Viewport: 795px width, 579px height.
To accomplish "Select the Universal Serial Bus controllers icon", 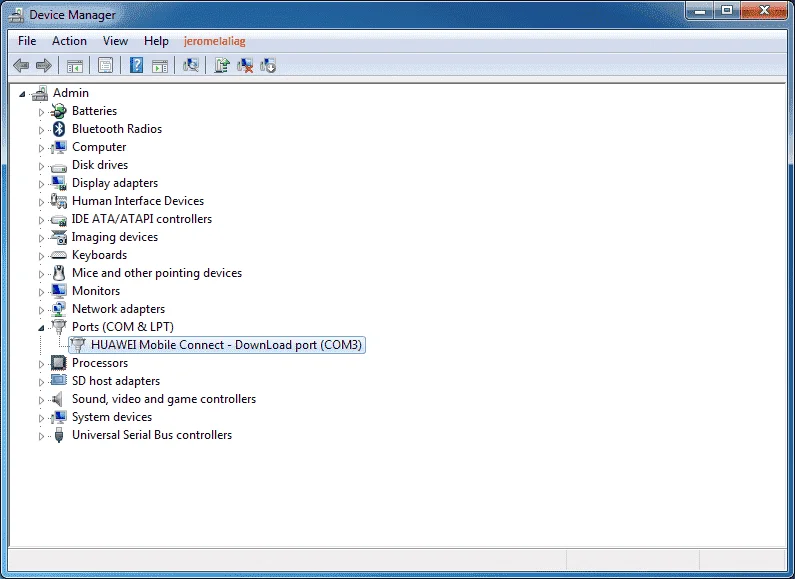I will point(59,435).
